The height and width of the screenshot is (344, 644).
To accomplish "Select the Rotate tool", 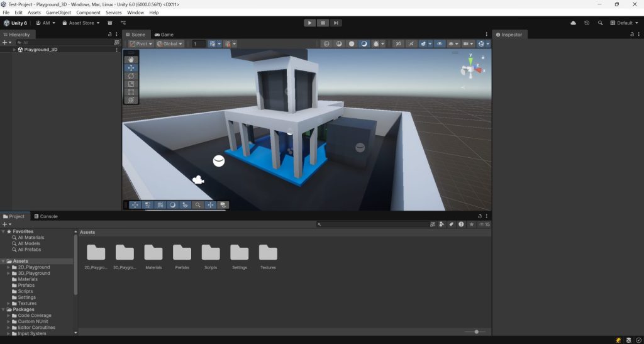I will coord(131,76).
